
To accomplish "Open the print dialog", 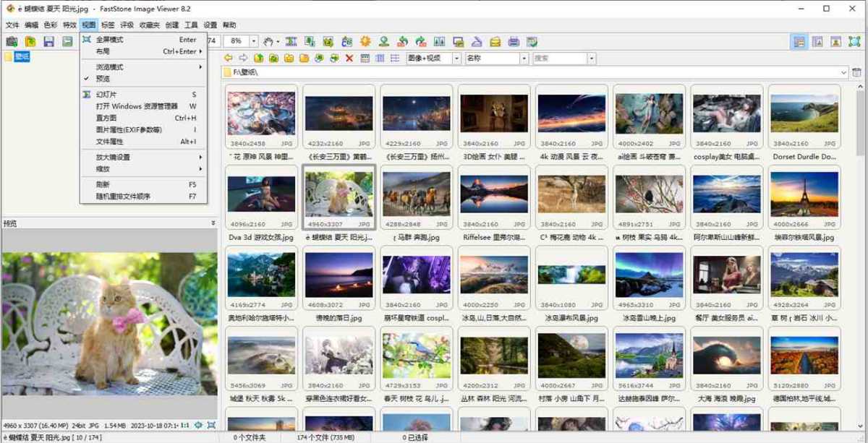I will coord(513,42).
